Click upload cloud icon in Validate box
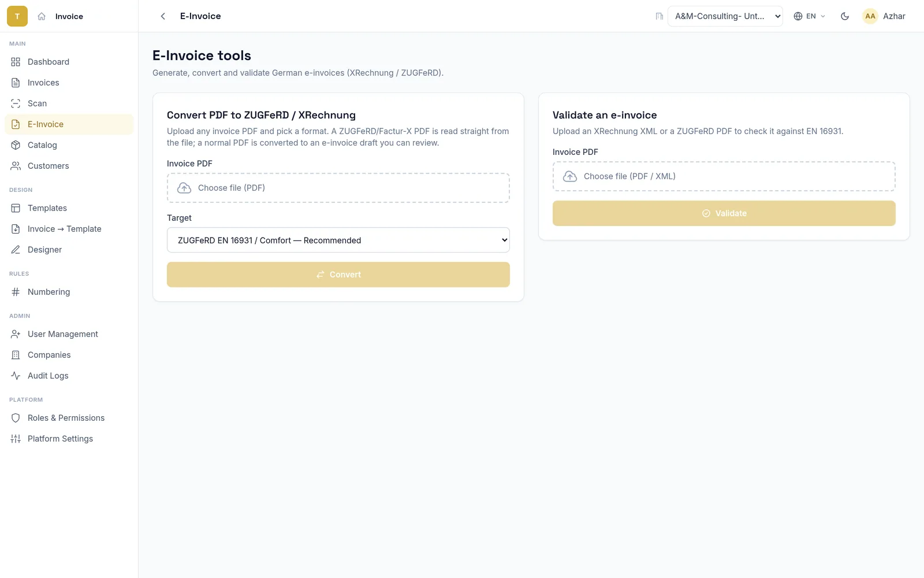 pos(570,176)
